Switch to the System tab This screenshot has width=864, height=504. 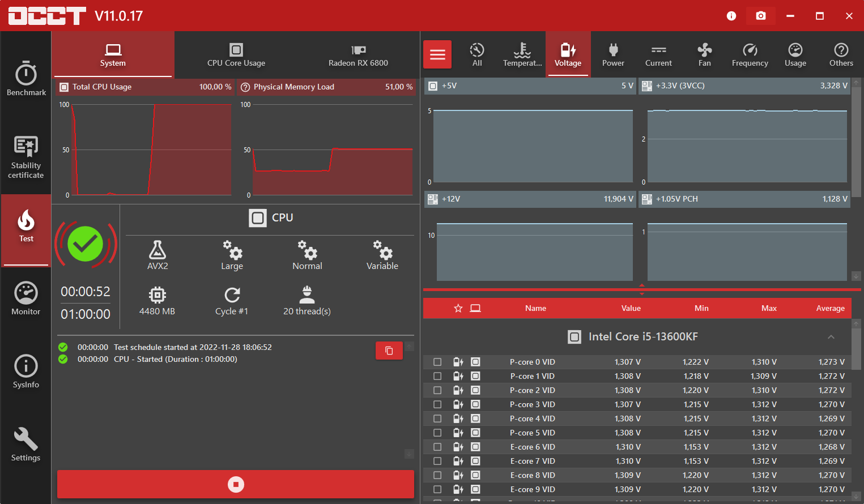click(x=113, y=55)
